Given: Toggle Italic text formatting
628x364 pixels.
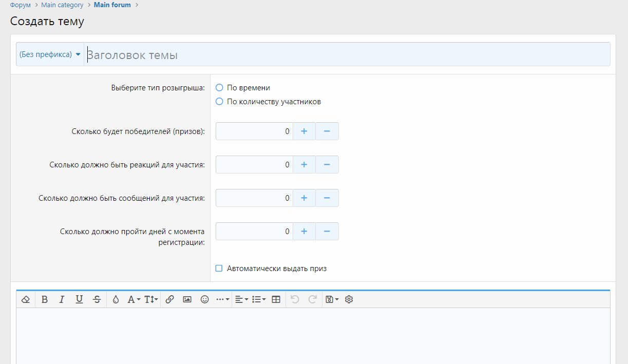Looking at the screenshot, I should point(62,299).
